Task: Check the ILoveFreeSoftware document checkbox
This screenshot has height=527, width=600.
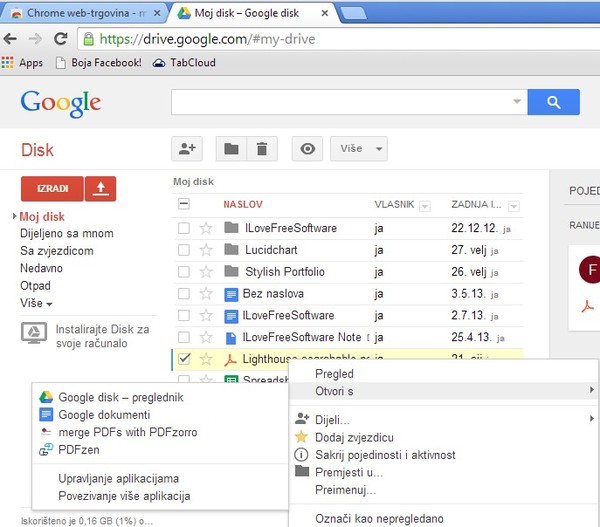Action: tap(184, 315)
